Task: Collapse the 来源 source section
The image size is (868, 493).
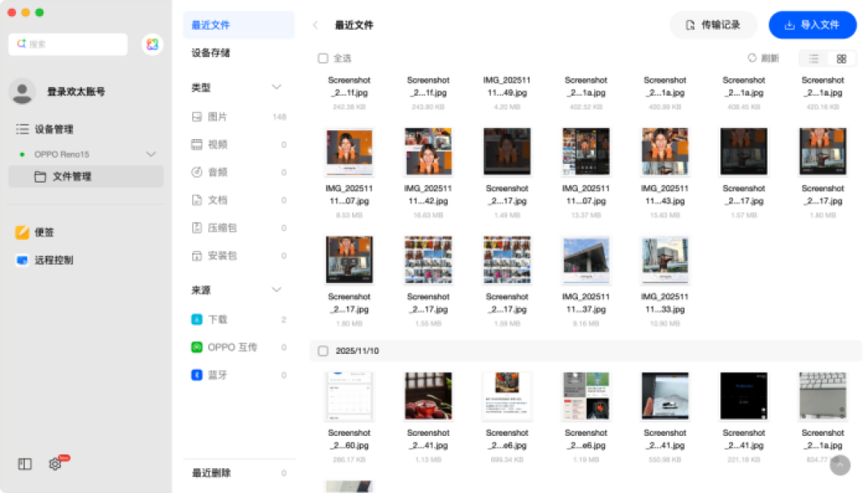Action: 276,290
